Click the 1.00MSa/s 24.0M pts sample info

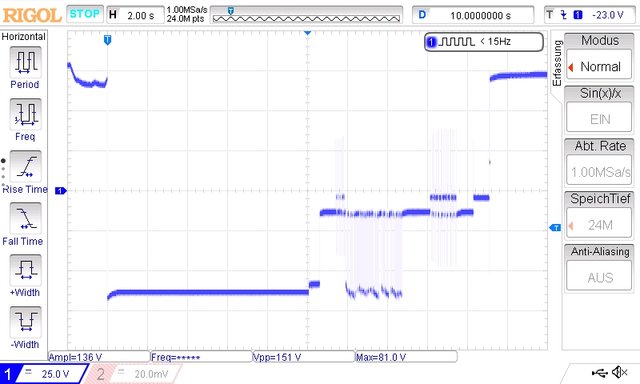(187, 14)
